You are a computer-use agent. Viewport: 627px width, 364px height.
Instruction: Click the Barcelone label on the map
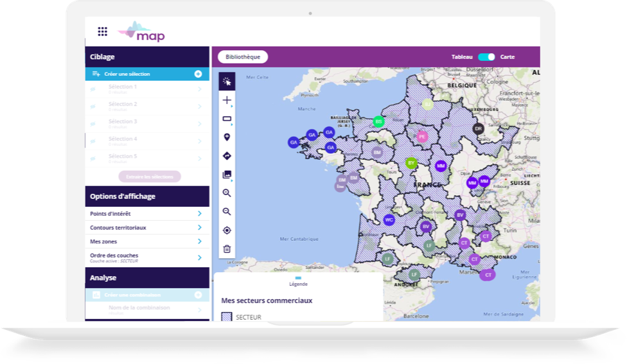point(416,316)
